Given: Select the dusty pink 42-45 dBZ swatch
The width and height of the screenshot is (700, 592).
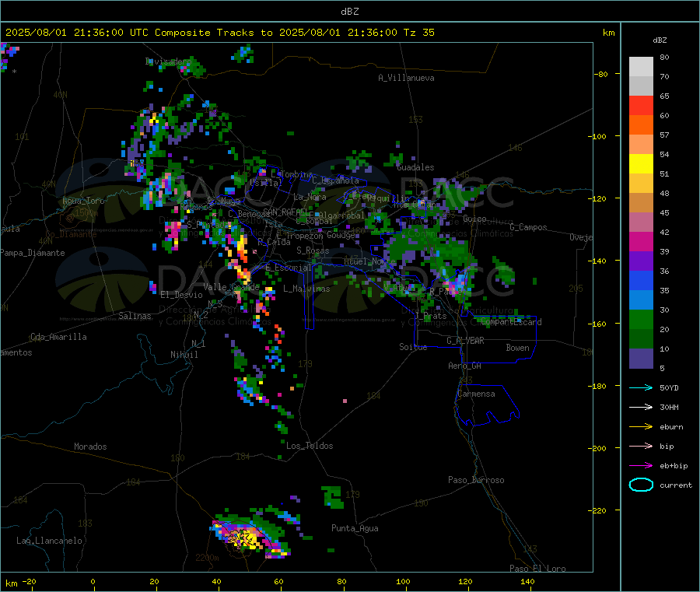Looking at the screenshot, I should (x=641, y=222).
